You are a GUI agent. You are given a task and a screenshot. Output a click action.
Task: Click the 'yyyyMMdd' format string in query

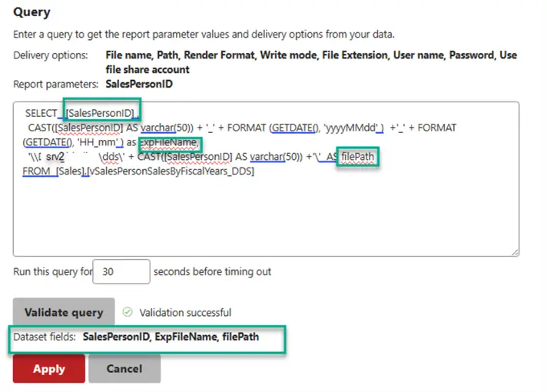[x=352, y=128]
